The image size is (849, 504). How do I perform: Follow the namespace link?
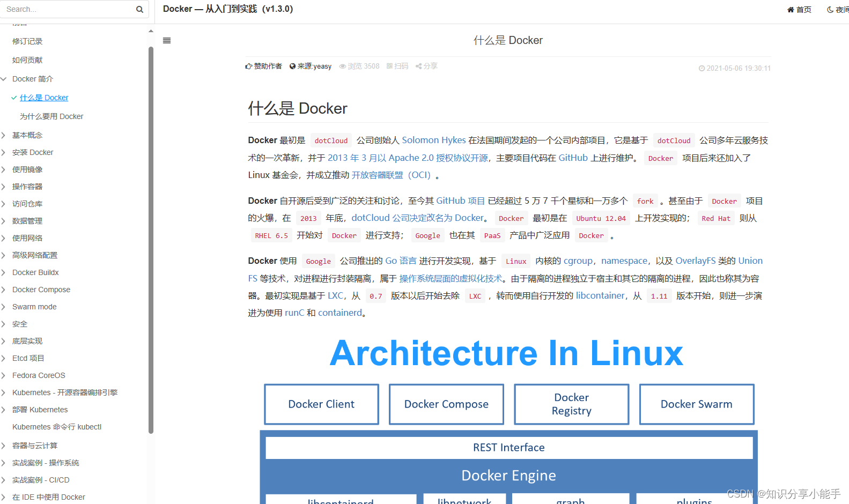coord(624,261)
